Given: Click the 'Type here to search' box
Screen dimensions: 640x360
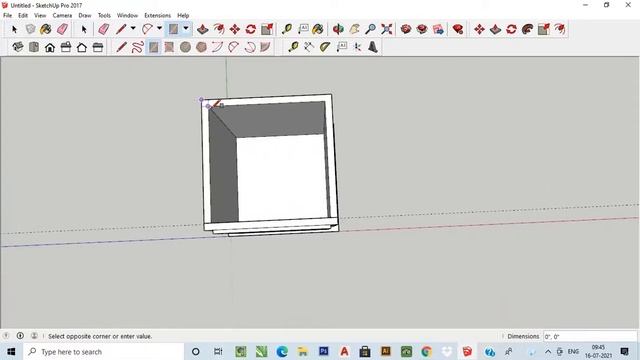Looking at the screenshot, I should coord(104,351).
